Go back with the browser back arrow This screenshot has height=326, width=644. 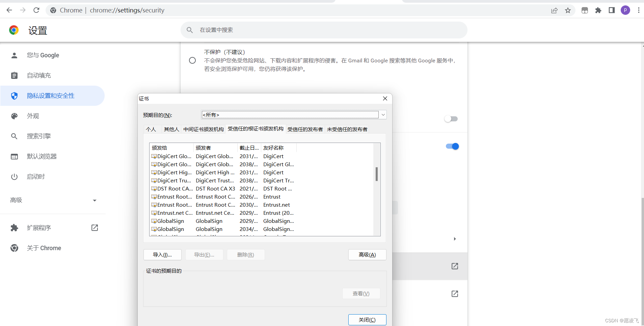coord(9,10)
